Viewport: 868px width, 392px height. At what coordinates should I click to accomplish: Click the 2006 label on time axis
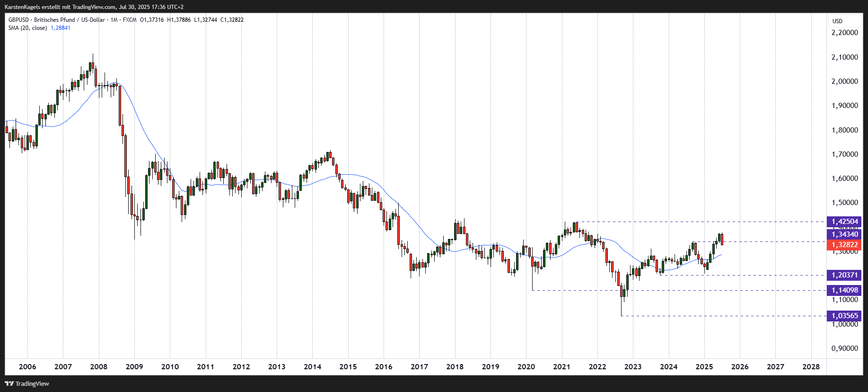coord(27,366)
